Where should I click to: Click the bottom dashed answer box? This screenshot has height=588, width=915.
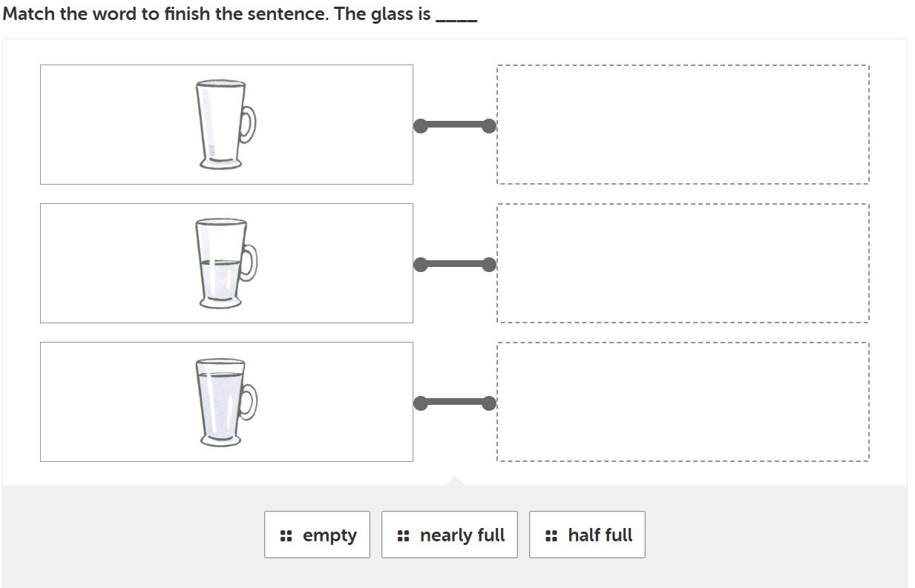683,402
